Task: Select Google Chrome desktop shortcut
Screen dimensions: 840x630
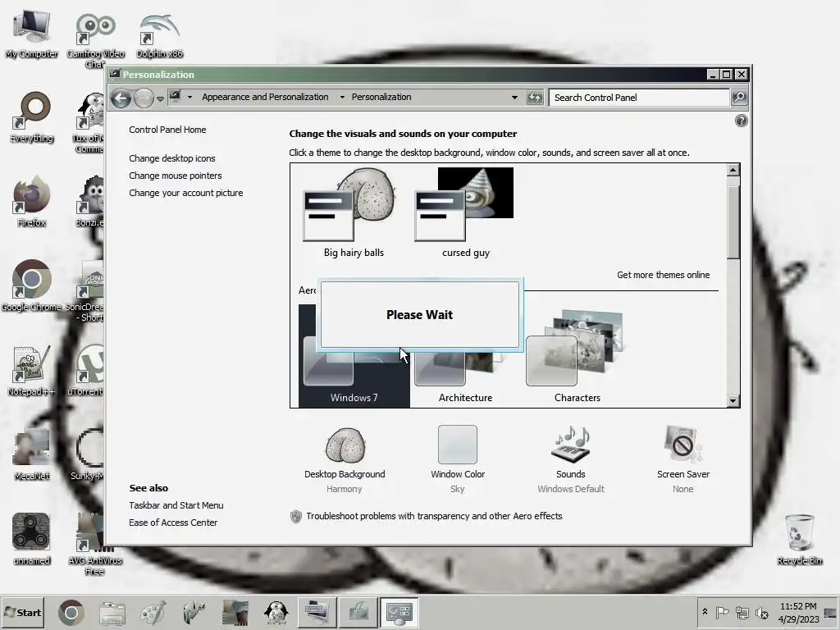Action: tap(32, 285)
